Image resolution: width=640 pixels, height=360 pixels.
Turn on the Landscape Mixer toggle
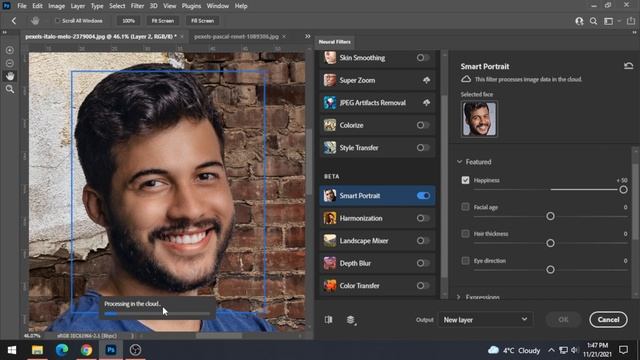[423, 241]
